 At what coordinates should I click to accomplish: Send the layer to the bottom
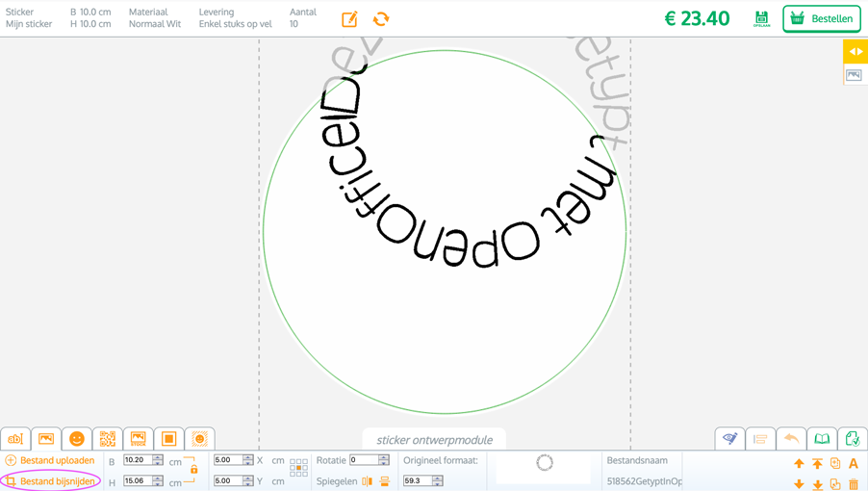(817, 485)
